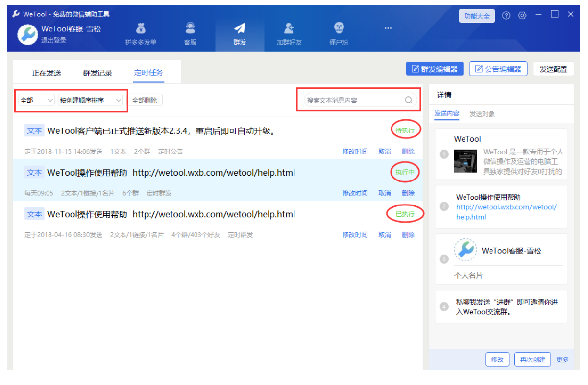This screenshot has height=385, width=588.
Task: Click the search magnifier icon
Action: 409,100
